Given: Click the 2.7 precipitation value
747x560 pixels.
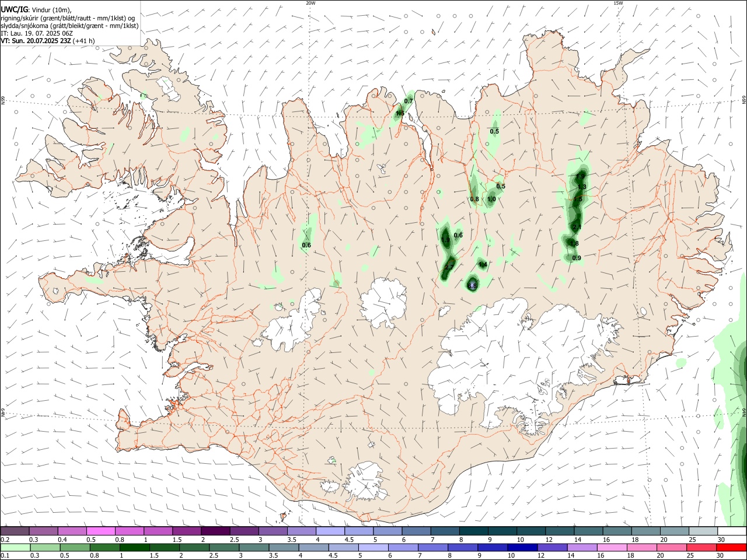Looking at the screenshot, I should 449,267.
